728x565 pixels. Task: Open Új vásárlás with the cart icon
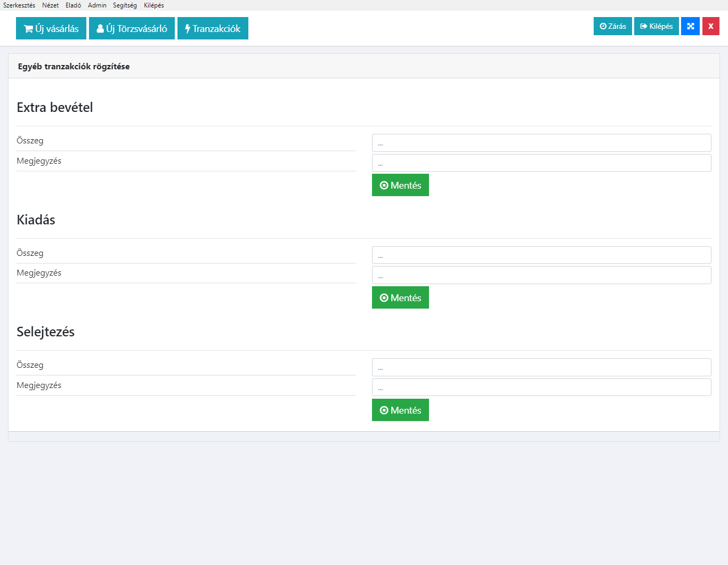pyautogui.click(x=51, y=29)
